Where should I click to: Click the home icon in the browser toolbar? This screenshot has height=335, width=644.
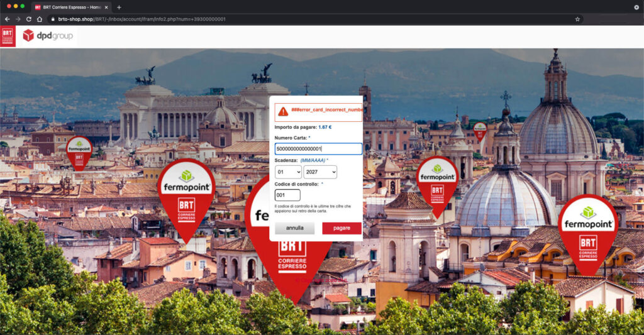tap(39, 19)
